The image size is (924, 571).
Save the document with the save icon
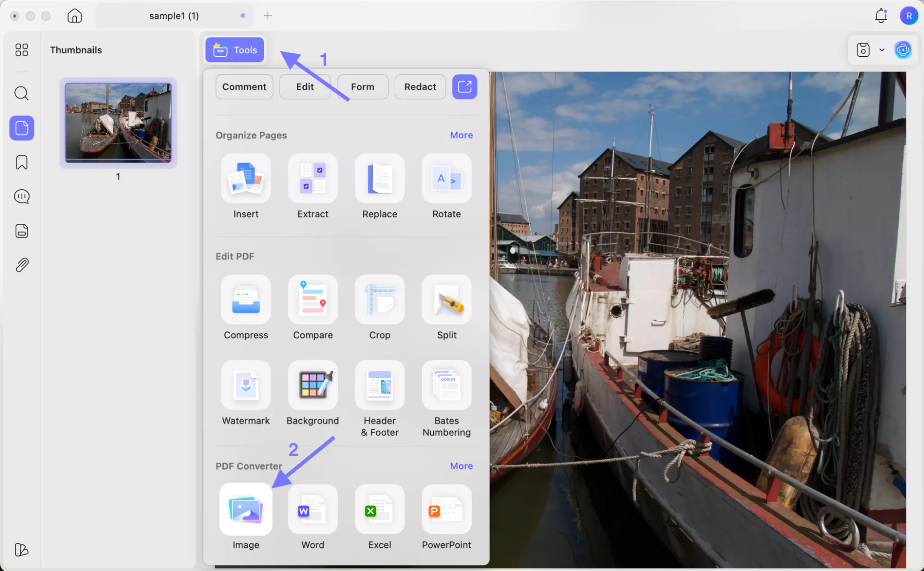pyautogui.click(x=863, y=49)
